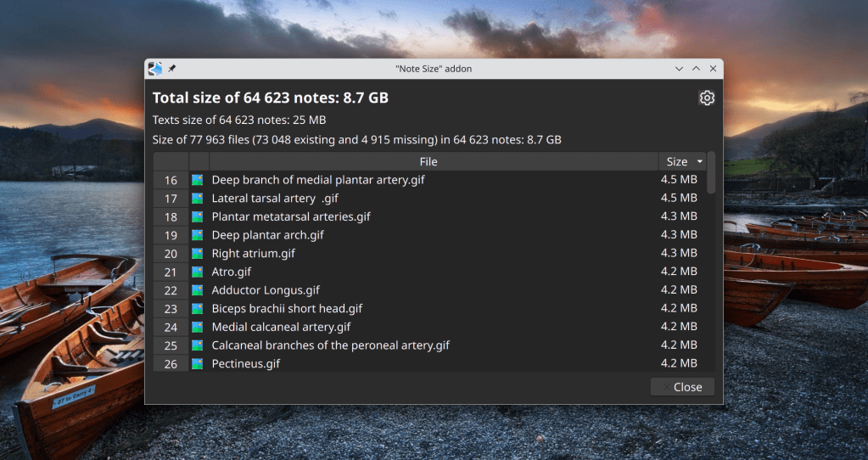Image resolution: width=868 pixels, height=460 pixels.
Task: Open the addon settings gear icon
Action: point(706,98)
